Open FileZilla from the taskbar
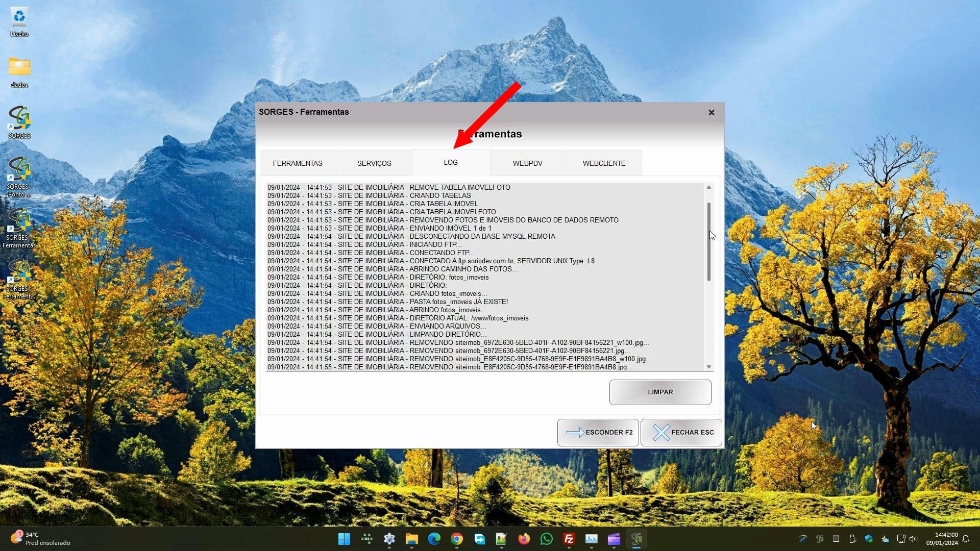Viewport: 980px width, 551px height. coord(569,539)
